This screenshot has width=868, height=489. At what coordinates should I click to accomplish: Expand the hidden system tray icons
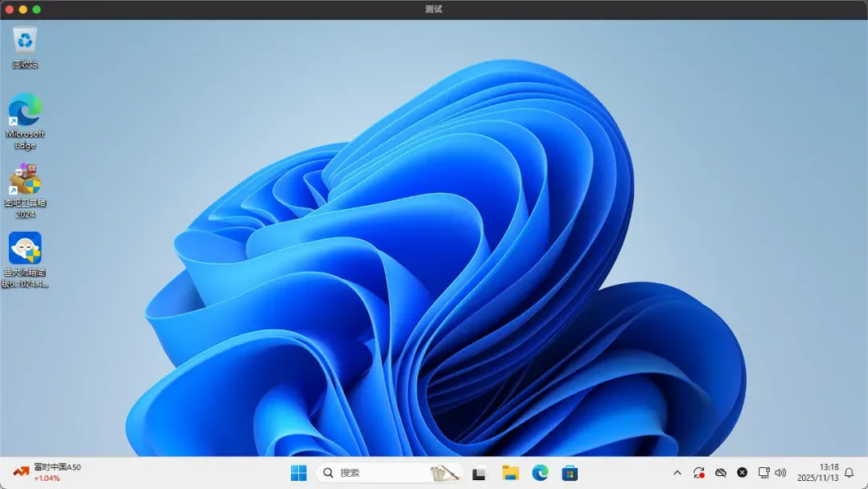[x=677, y=473]
